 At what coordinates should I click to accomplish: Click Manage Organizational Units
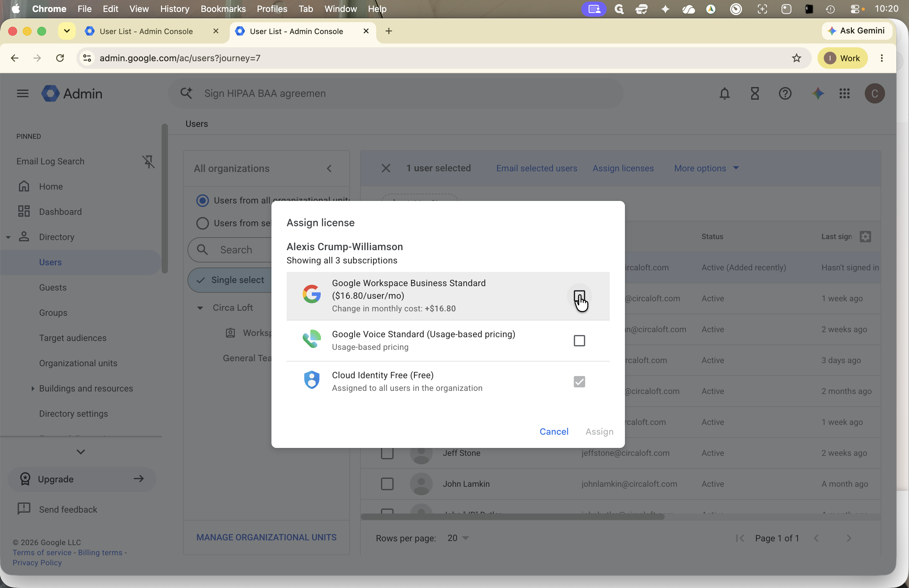(266, 537)
